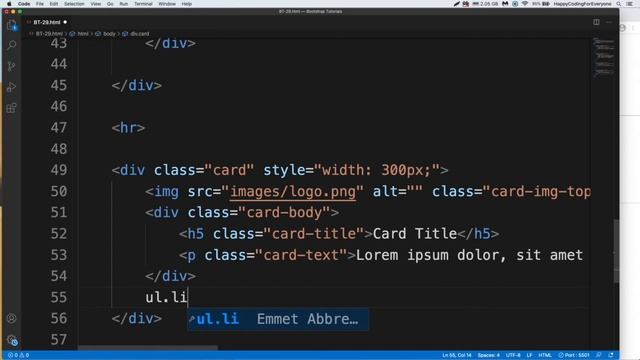Click the Card Title text on line 52

[414, 234]
